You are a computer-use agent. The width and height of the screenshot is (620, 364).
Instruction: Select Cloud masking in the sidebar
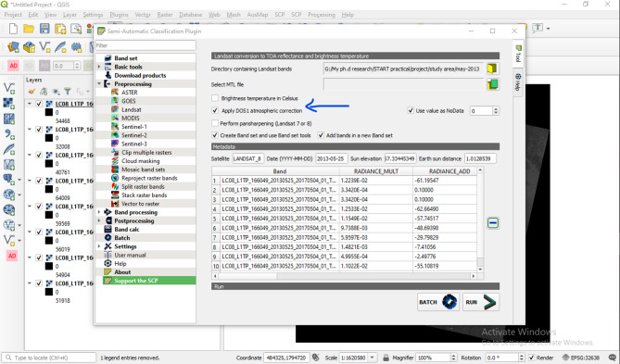click(140, 161)
